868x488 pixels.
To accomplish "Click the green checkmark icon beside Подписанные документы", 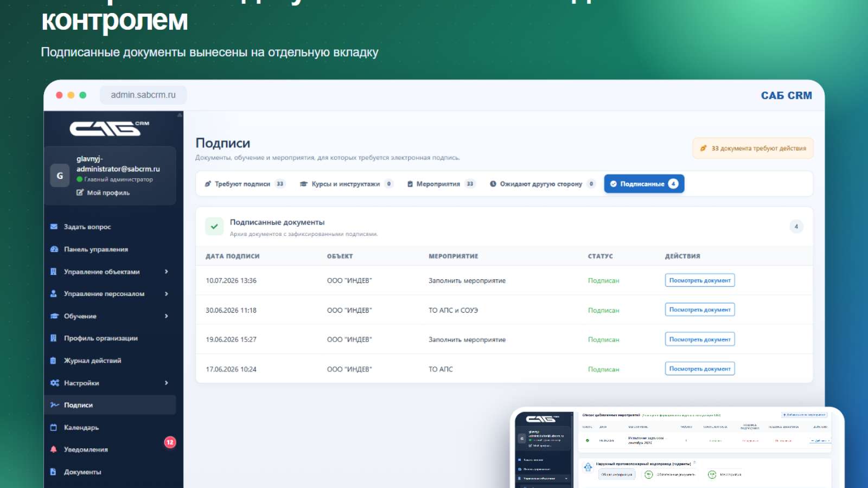I will point(214,227).
